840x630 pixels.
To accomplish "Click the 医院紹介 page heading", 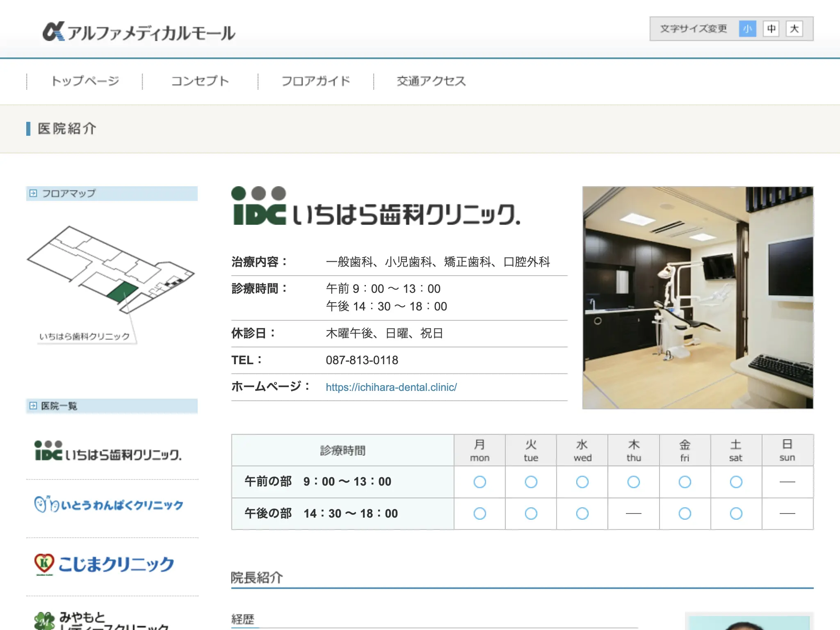I will point(67,128).
